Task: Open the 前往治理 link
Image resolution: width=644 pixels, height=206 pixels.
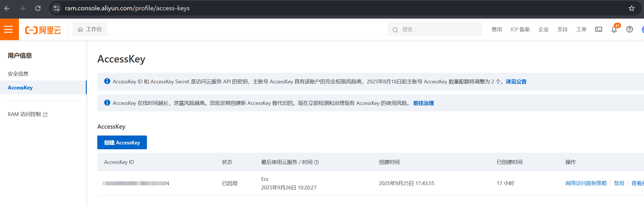Action: pos(424,103)
